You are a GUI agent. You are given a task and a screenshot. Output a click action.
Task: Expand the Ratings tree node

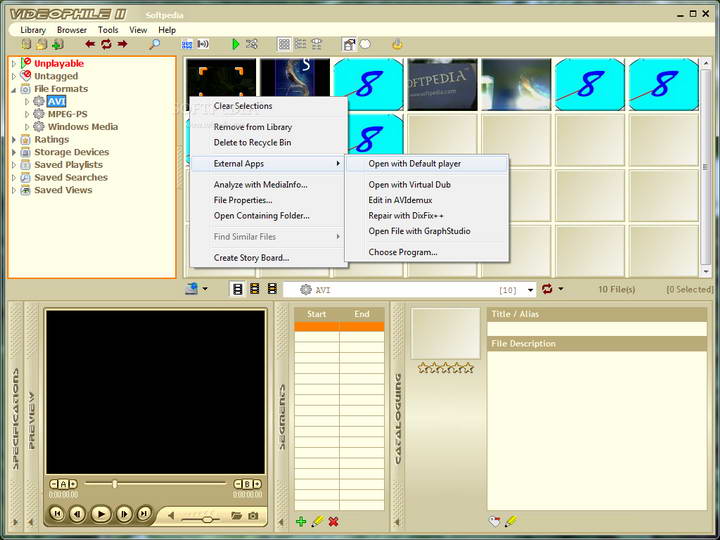14,140
